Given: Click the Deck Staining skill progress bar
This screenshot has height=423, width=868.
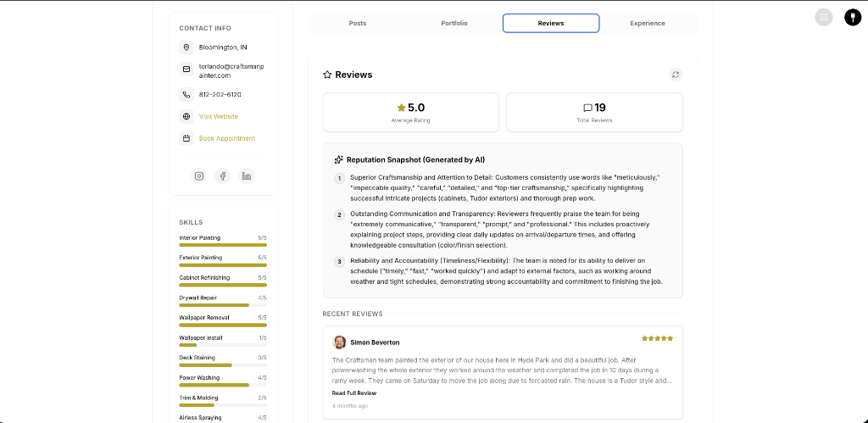Looking at the screenshot, I should [223, 365].
